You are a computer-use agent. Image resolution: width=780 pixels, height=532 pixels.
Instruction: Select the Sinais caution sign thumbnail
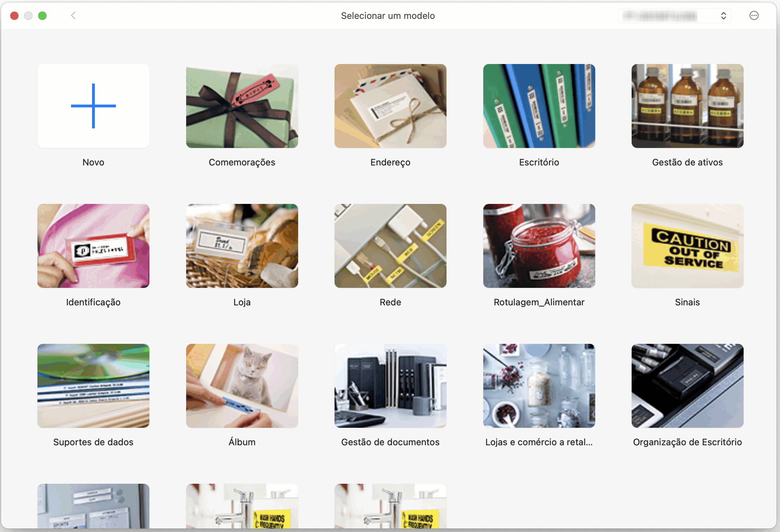(688, 246)
